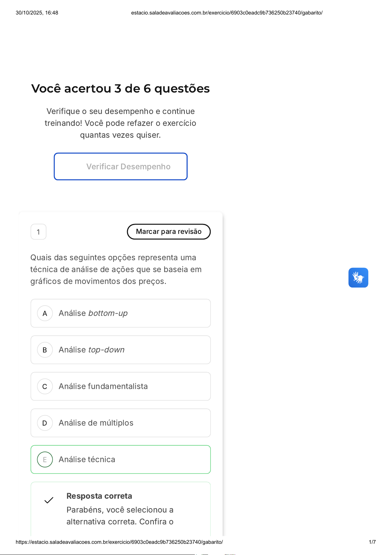Click the question number 1 badge
This screenshot has width=392, height=555.
[39, 232]
